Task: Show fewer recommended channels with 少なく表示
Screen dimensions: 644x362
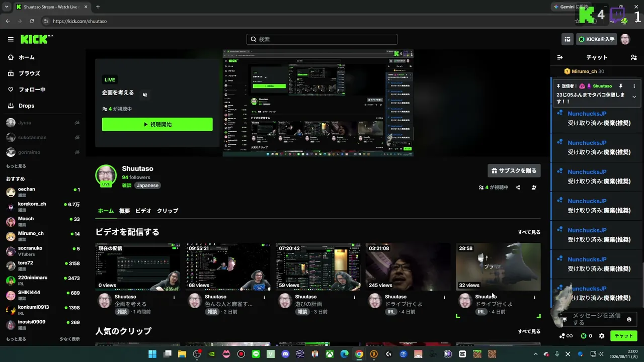Action: click(x=69, y=339)
